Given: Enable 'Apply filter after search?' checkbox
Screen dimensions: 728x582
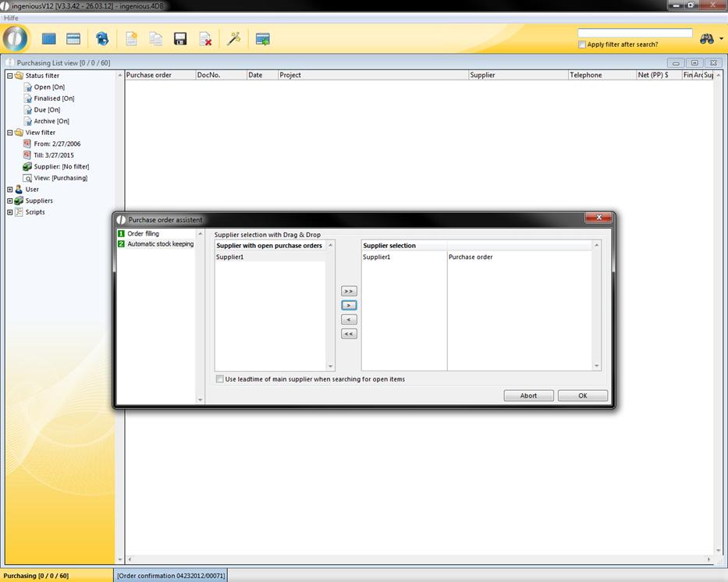Looking at the screenshot, I should [582, 44].
